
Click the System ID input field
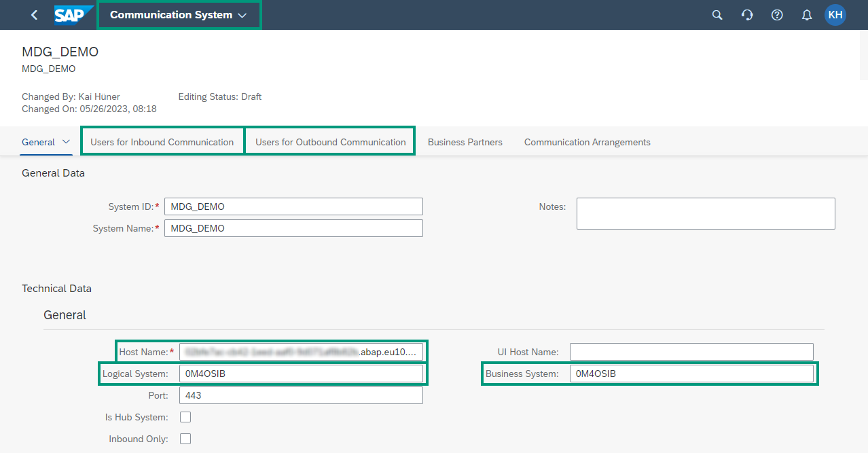(293, 206)
